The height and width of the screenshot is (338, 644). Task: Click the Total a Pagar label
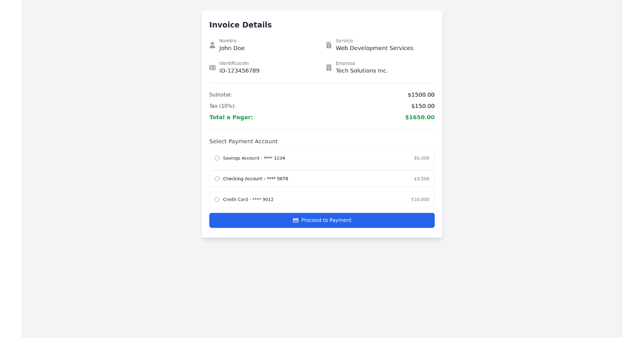coord(231,117)
